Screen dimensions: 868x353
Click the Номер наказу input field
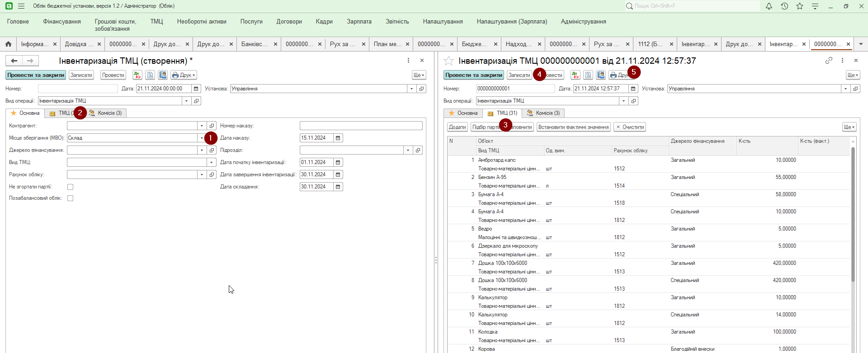click(361, 126)
